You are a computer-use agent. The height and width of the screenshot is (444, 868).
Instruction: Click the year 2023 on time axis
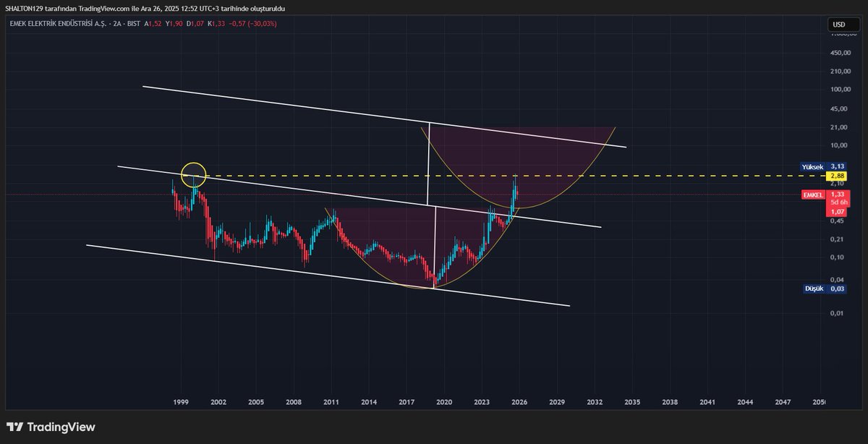pos(482,401)
